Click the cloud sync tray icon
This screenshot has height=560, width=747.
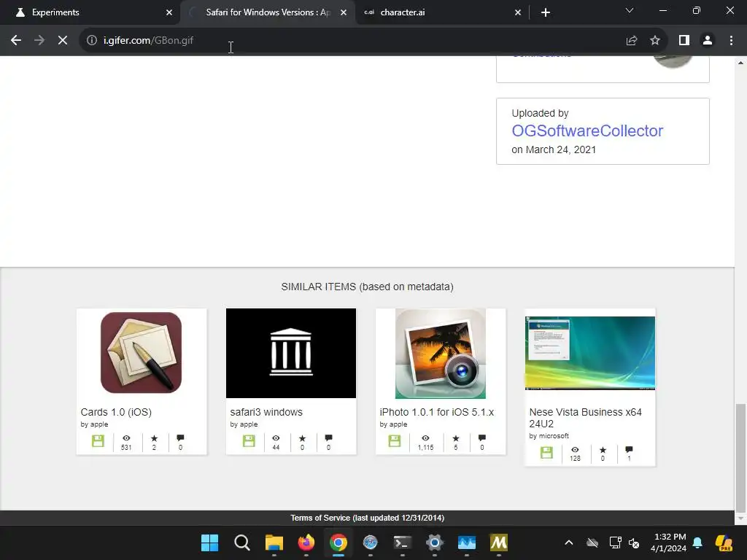click(x=592, y=542)
